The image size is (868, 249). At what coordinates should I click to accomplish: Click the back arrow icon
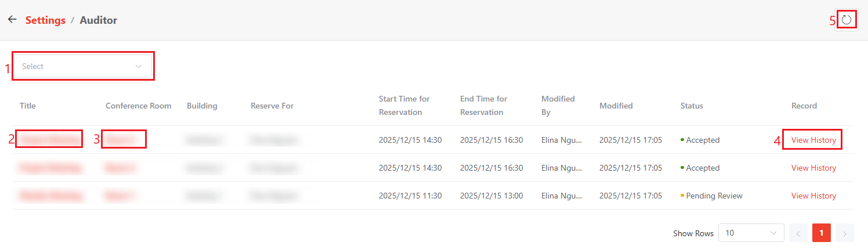coord(12,20)
